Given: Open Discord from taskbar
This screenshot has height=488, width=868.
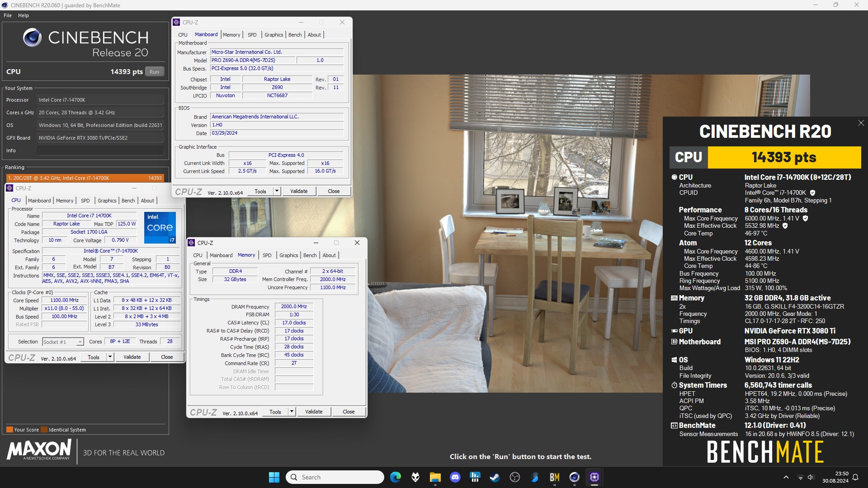Looking at the screenshot, I should coord(455,477).
